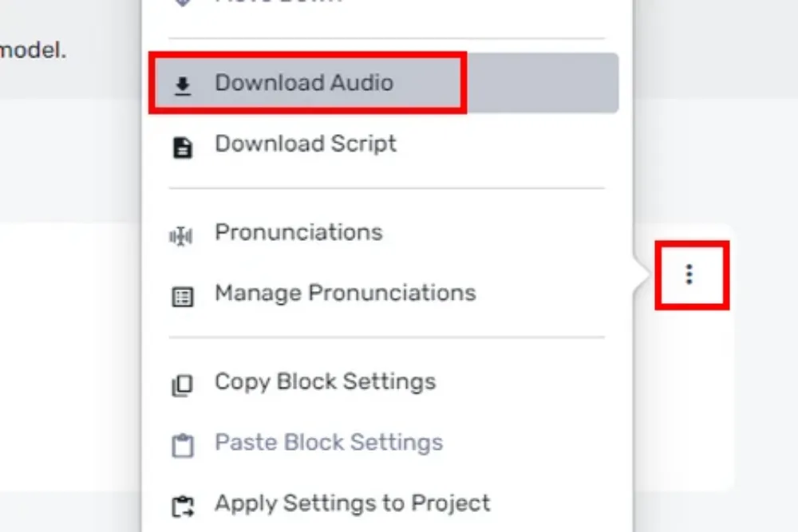This screenshot has height=532, width=798.
Task: Click the copy icon beside Copy Block Settings
Action: [x=182, y=385]
